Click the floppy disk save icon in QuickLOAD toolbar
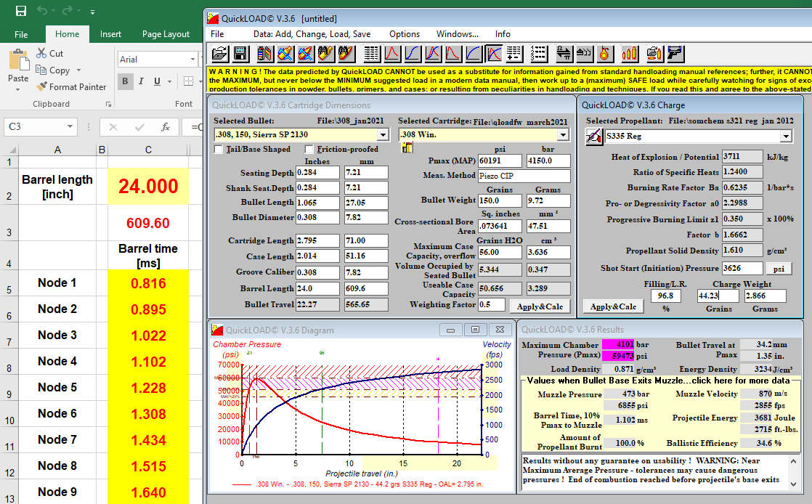This screenshot has width=812, height=504. tap(240, 53)
